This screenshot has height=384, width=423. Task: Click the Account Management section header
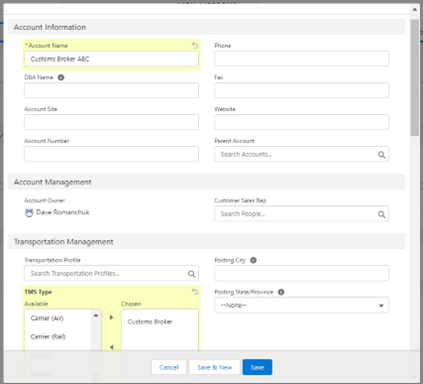[206, 182]
